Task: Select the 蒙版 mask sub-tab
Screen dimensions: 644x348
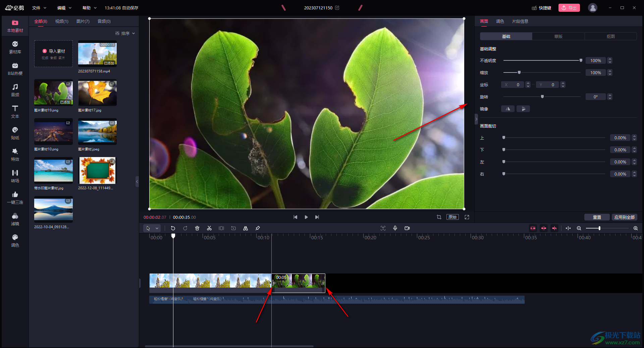Action: coord(558,36)
